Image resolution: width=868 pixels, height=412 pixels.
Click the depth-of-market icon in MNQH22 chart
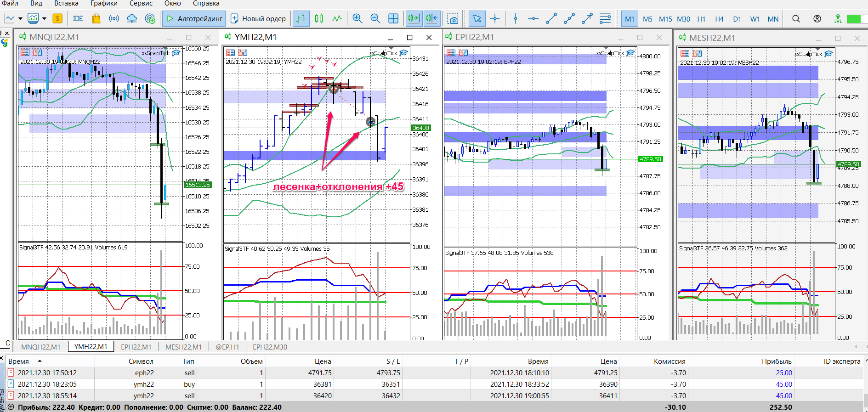25,52
